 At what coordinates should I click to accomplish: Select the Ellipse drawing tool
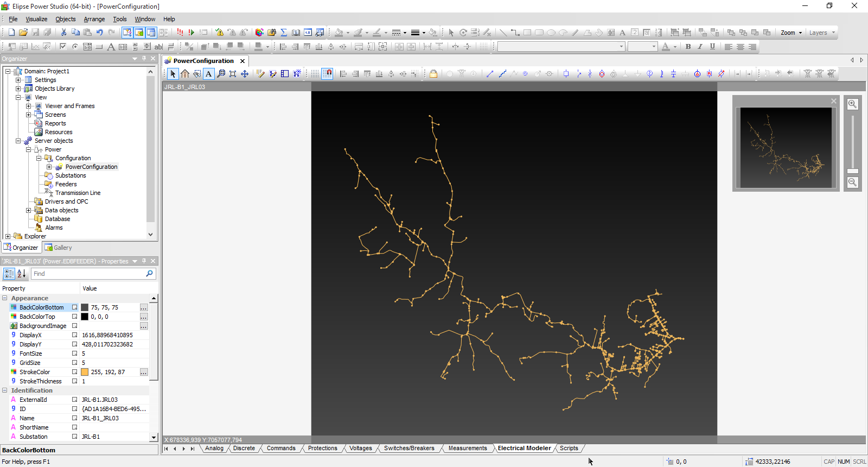pyautogui.click(x=551, y=33)
